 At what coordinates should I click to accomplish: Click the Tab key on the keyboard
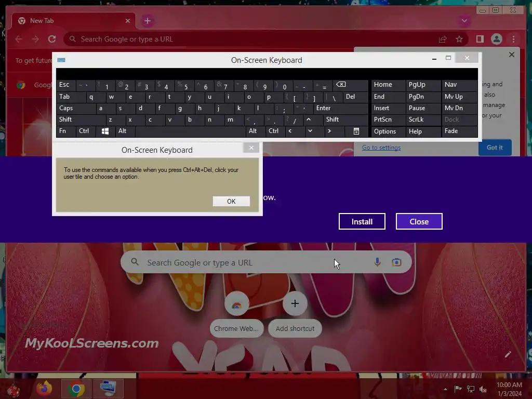(x=71, y=97)
